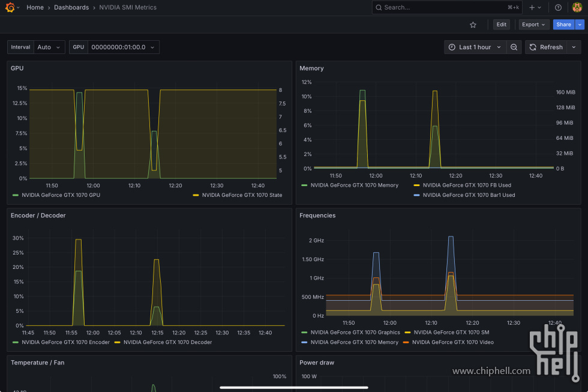Open the help question mark icon
The height and width of the screenshot is (392, 588).
click(558, 7)
